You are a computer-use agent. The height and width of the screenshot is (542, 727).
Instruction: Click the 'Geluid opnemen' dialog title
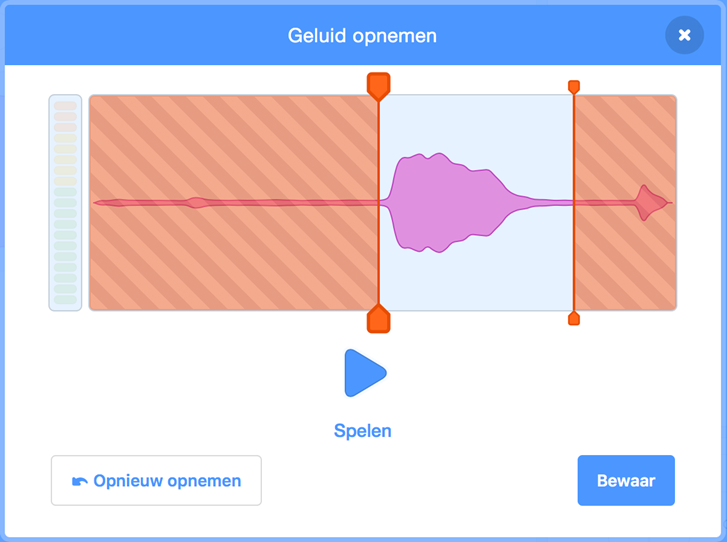click(x=362, y=36)
